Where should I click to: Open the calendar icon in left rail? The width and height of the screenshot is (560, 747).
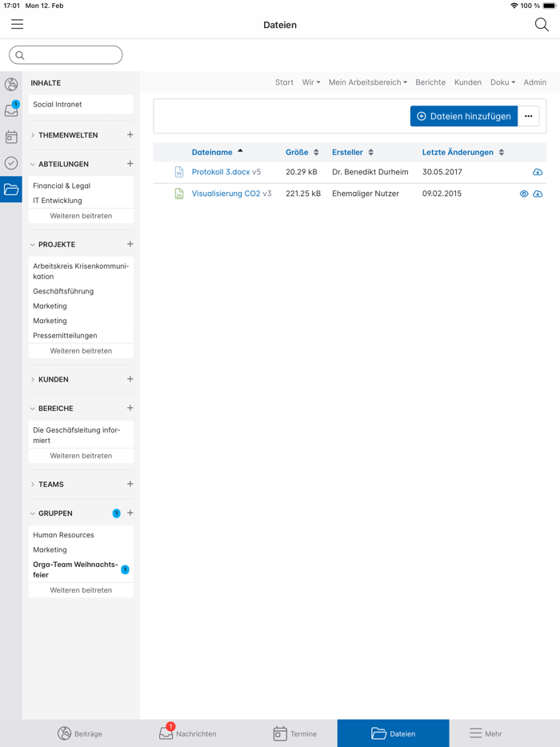tap(11, 137)
